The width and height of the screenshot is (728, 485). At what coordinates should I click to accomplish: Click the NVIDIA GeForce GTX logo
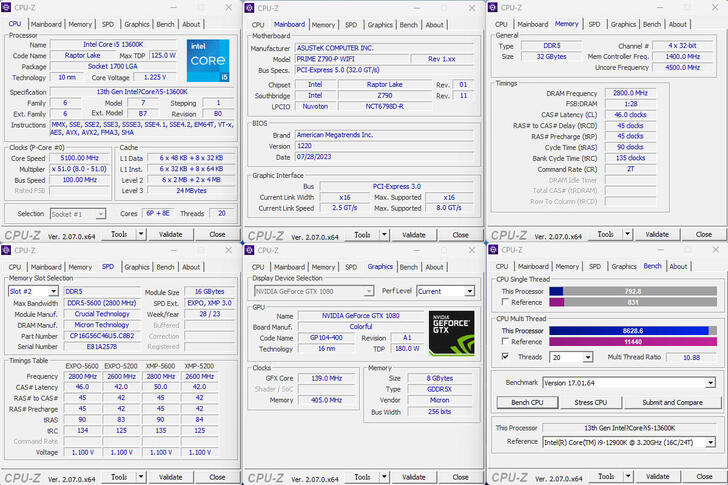[x=451, y=334]
